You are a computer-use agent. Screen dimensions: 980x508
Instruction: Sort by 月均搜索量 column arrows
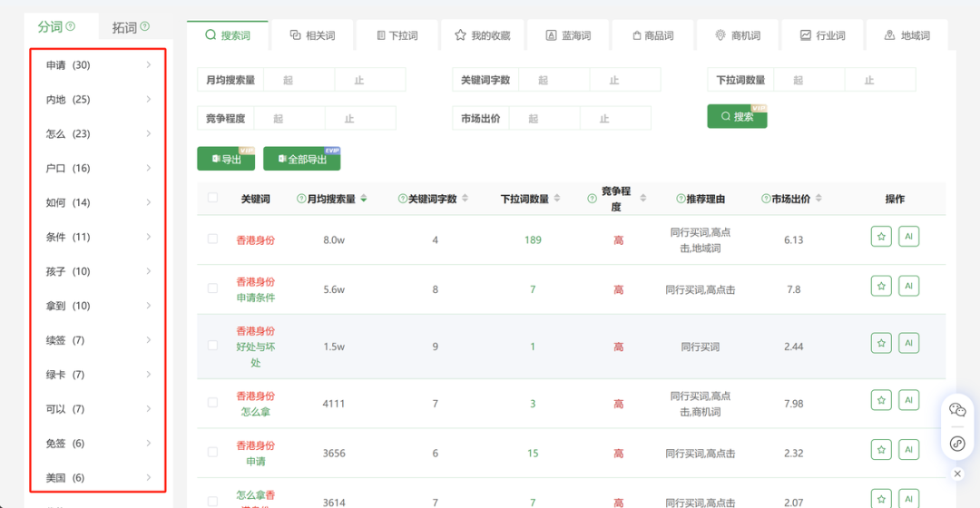[x=364, y=199]
